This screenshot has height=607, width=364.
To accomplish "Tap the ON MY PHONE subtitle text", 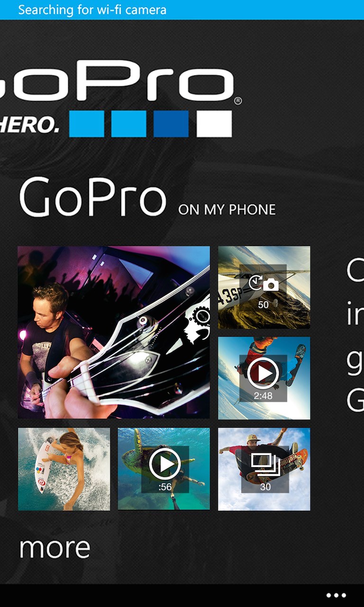I will coord(227,210).
